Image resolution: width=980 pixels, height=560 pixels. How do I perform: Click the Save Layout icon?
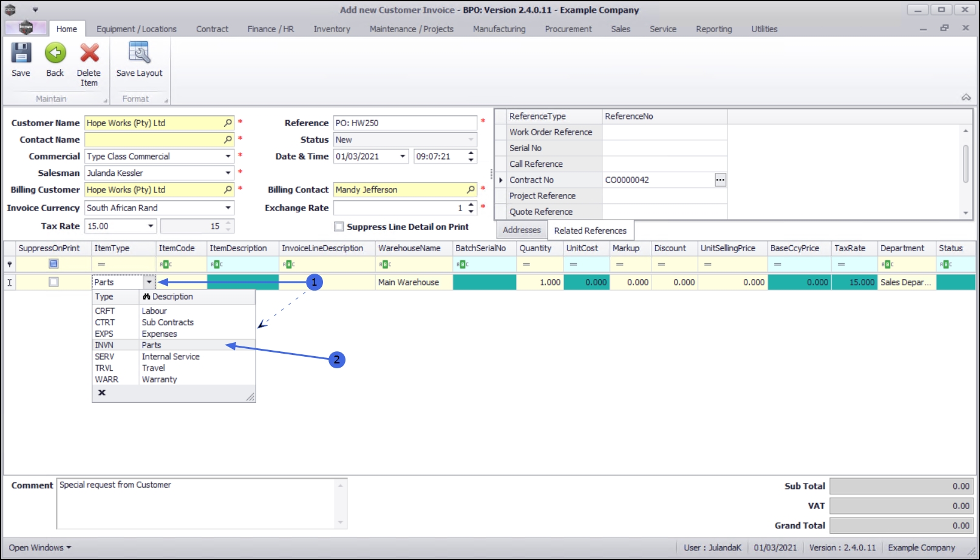(140, 53)
